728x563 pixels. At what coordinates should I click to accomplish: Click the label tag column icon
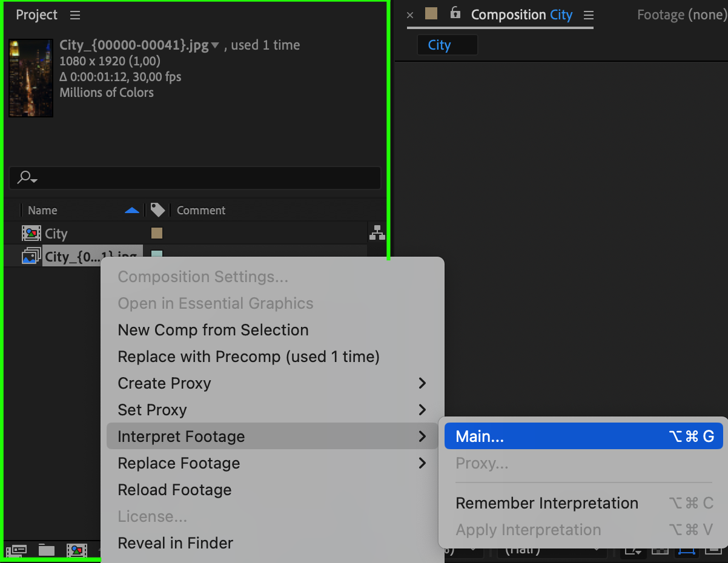tap(157, 210)
